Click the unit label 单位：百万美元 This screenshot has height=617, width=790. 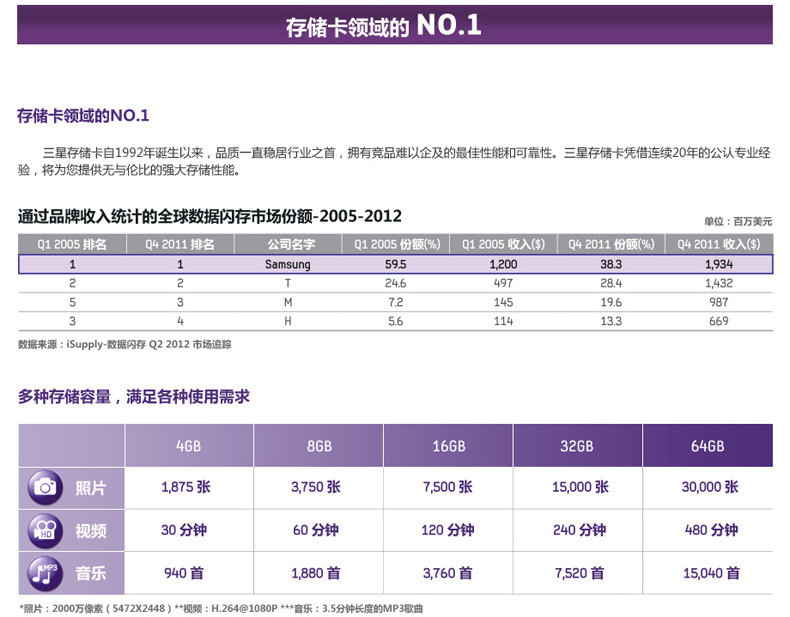(738, 222)
